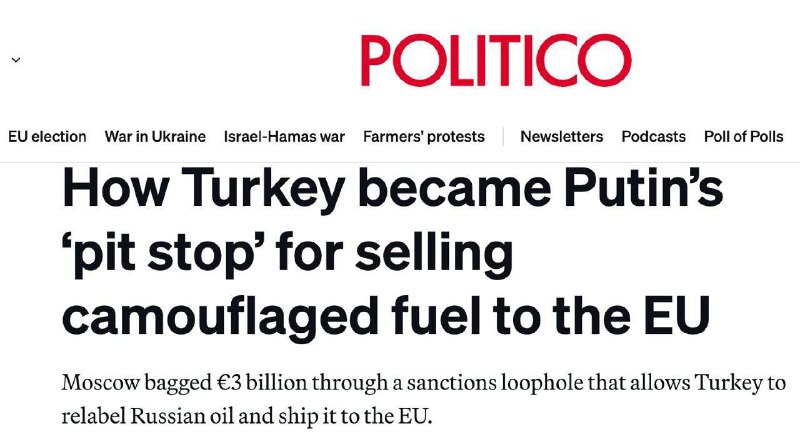Image resolution: width=800 pixels, height=444 pixels.
Task: Select the Israel-Hamas war nav item
Action: click(284, 136)
